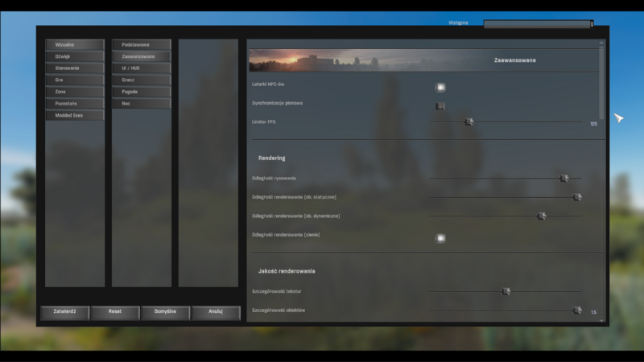Open the Modded Exes category
The height and width of the screenshot is (362, 644).
click(75, 115)
